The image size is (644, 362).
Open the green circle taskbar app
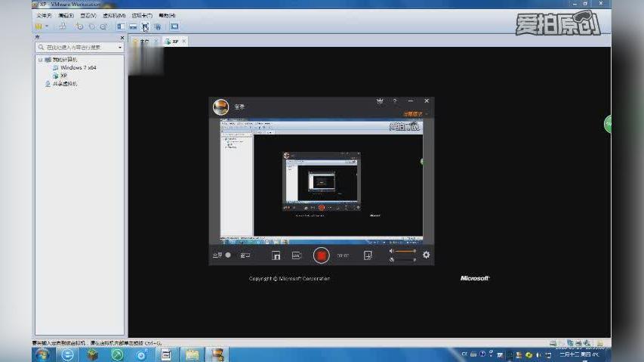pyautogui.click(x=117, y=354)
